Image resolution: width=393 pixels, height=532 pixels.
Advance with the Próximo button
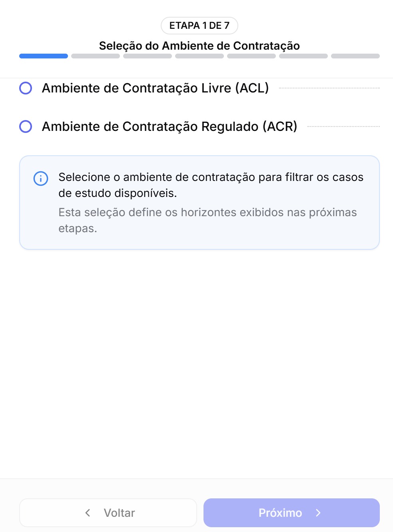291,513
